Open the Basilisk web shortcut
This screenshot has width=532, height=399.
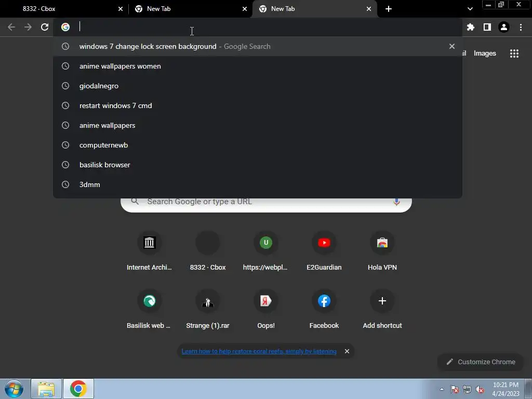point(149,310)
